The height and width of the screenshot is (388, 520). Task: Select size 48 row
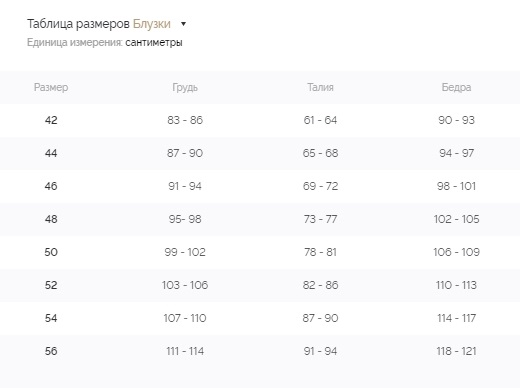(x=260, y=219)
